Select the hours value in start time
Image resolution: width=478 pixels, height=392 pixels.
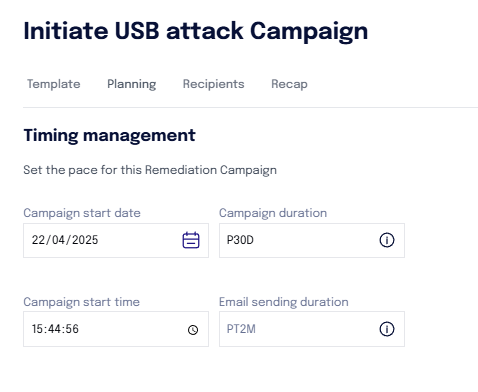point(37,329)
